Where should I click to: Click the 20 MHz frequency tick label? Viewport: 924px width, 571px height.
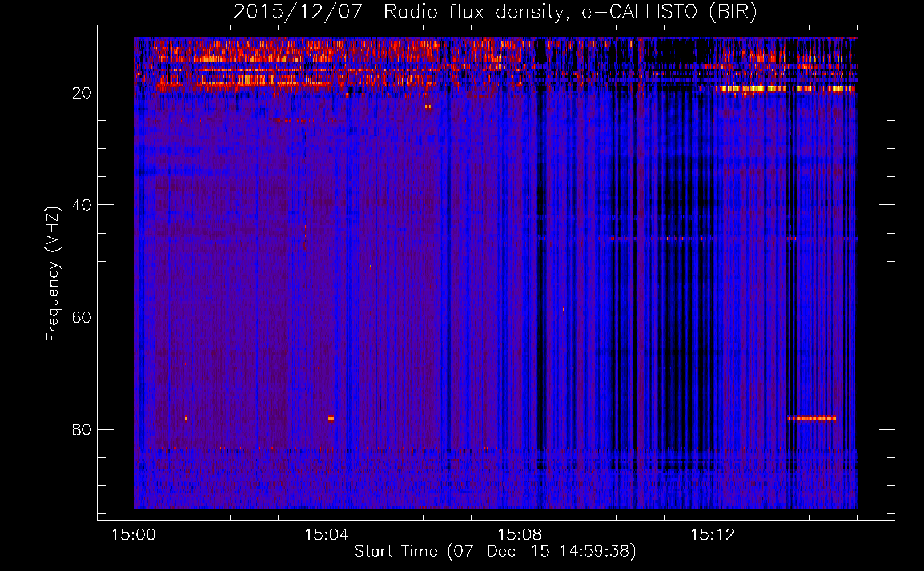click(x=82, y=93)
